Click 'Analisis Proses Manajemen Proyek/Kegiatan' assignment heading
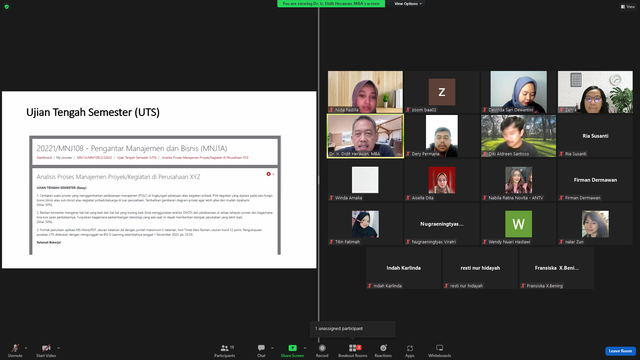 pos(118,177)
